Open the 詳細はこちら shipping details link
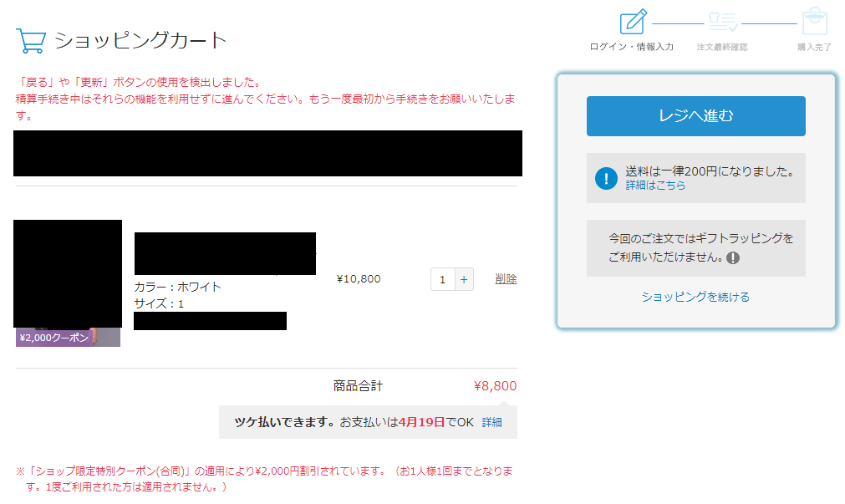The height and width of the screenshot is (504, 845). coord(655,185)
